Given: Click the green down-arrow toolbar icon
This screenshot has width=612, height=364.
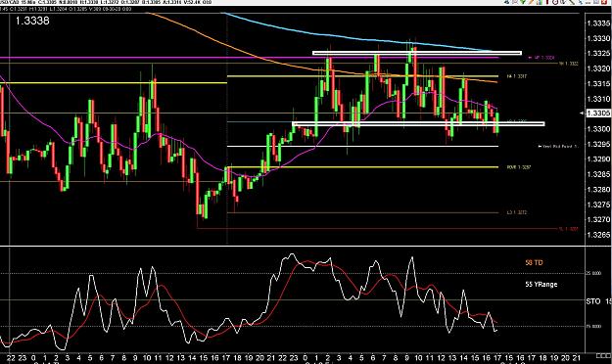Looking at the screenshot, I should (x=523, y=2).
